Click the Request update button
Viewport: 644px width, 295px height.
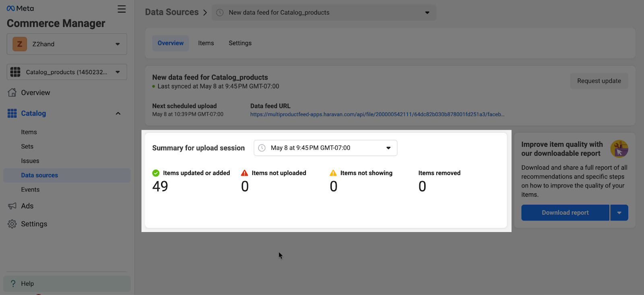click(x=599, y=81)
